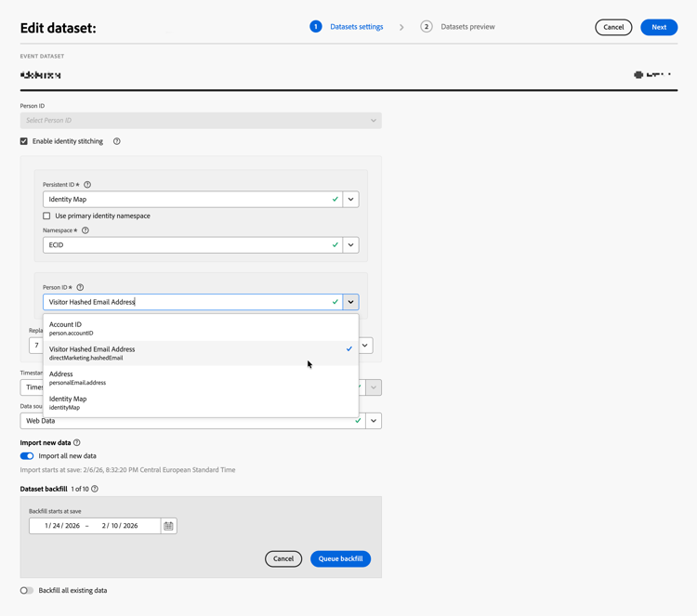Click the Persistent ID help icon
The width and height of the screenshot is (697, 616).
[x=87, y=185]
